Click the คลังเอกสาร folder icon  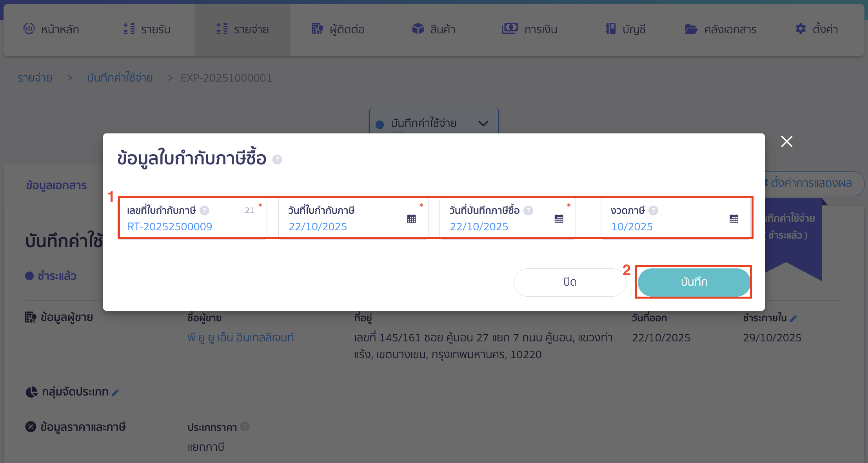coord(692,29)
